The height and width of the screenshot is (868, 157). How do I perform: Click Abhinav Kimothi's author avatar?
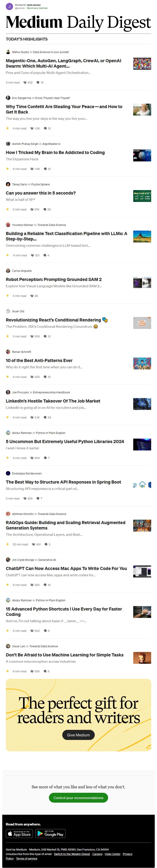tap(8, 514)
